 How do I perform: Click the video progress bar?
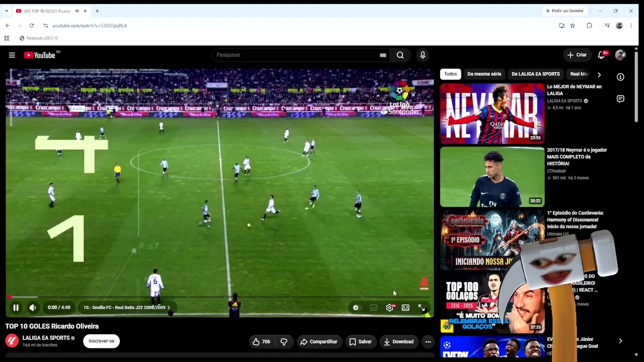click(x=220, y=297)
